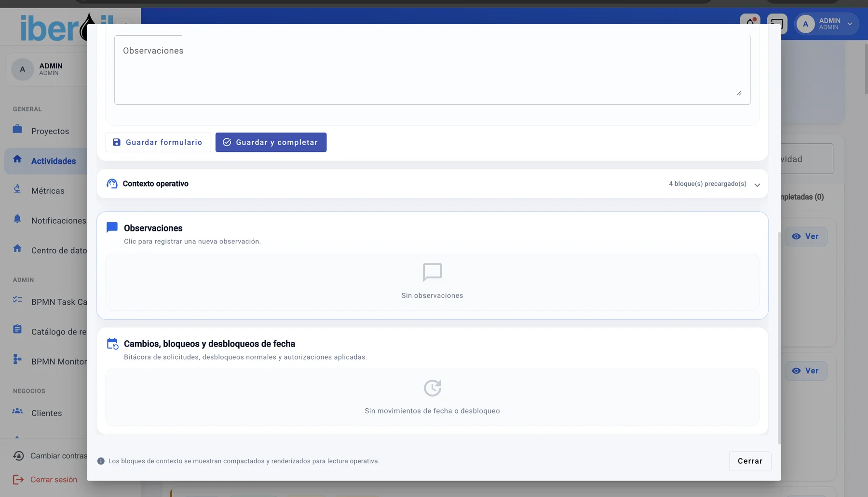
Task: Click the 'Sin observaciones' text
Action: (432, 296)
